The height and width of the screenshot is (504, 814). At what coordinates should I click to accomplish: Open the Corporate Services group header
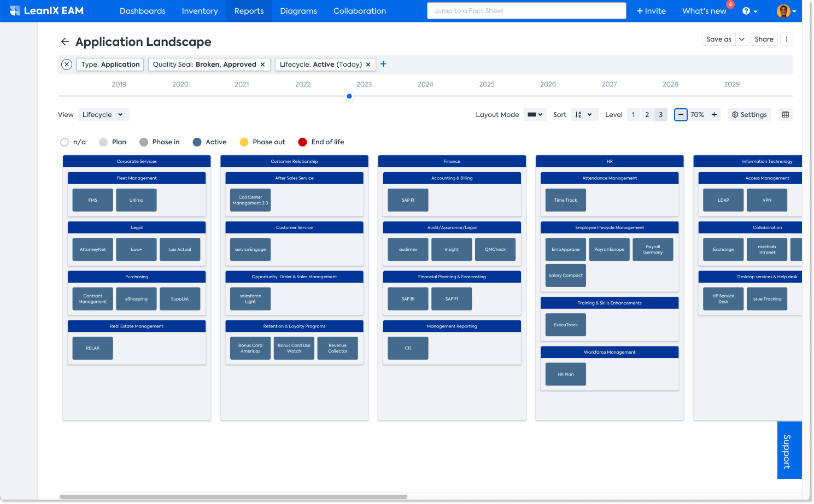pyautogui.click(x=137, y=161)
